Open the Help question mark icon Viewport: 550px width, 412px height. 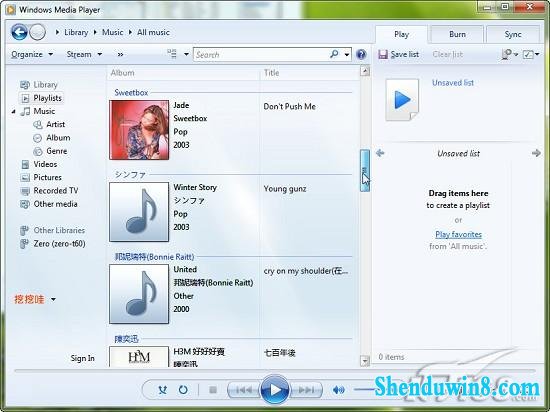point(361,54)
